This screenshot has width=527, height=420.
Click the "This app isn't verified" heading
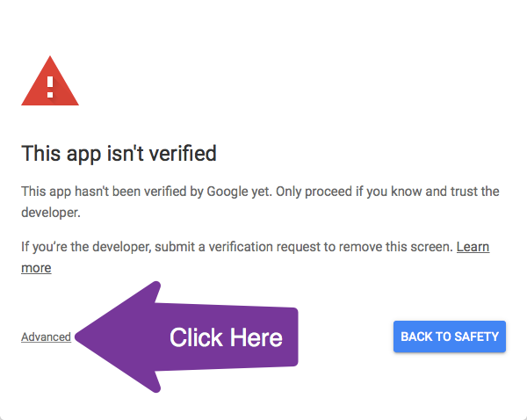pos(119,154)
